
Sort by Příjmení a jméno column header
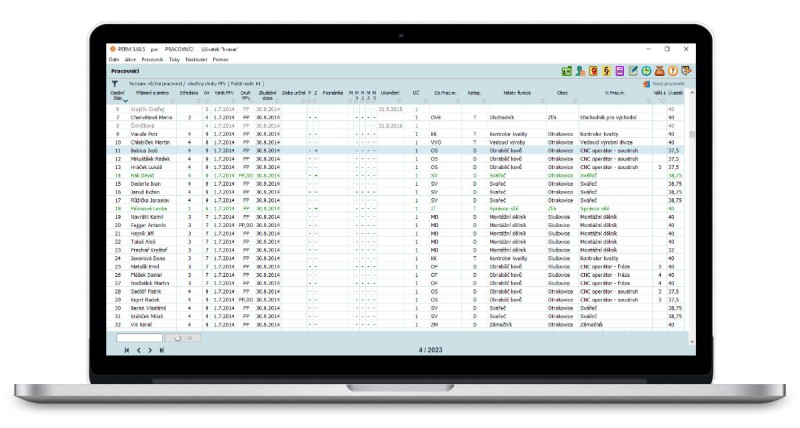tap(151, 93)
